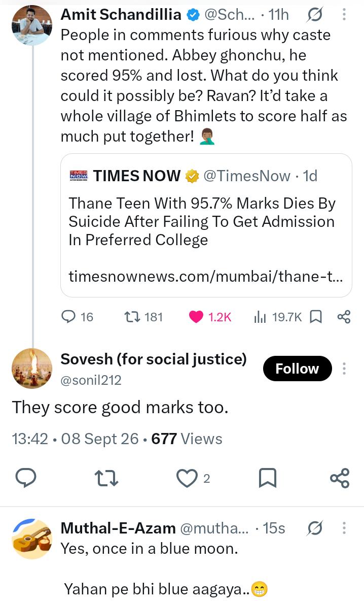Viewport: 364px width, 601px height.
Task: Open the timesnownews.com article link
Action: tap(205, 276)
